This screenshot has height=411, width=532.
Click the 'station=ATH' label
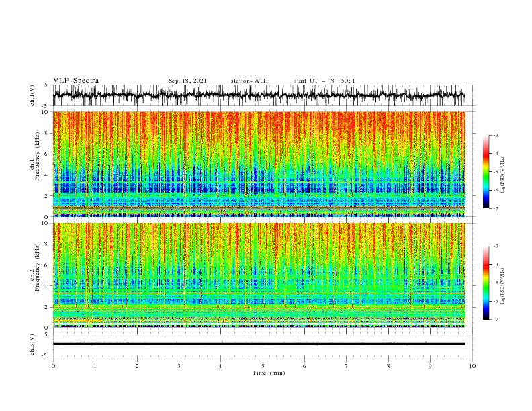pyautogui.click(x=249, y=81)
